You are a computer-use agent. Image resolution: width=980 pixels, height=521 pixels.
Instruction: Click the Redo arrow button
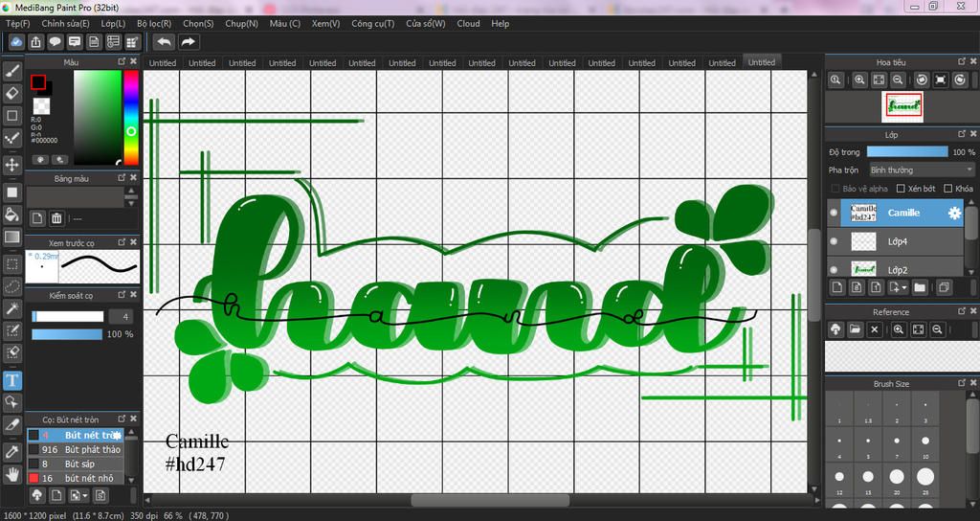(188, 42)
